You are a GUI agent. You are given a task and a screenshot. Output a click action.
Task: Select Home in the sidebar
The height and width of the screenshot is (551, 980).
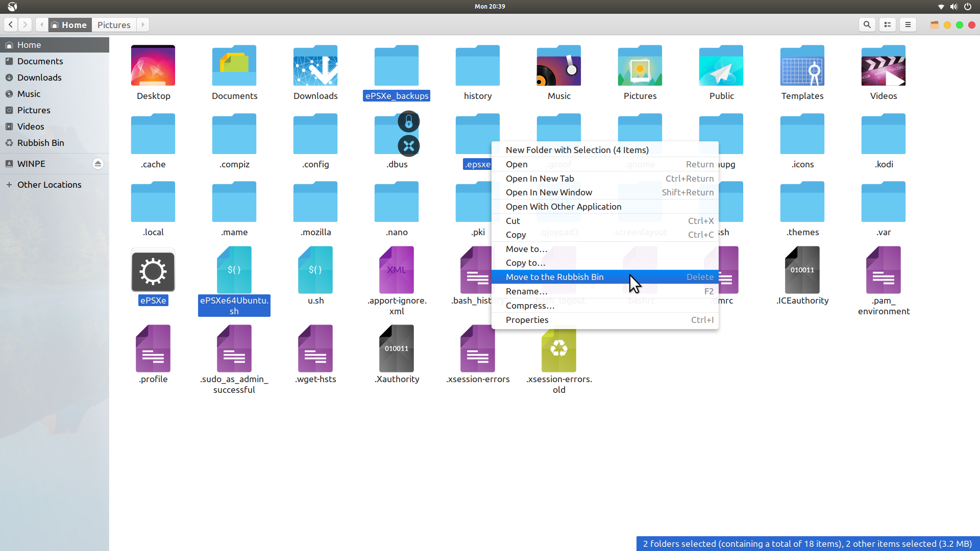pyautogui.click(x=55, y=45)
